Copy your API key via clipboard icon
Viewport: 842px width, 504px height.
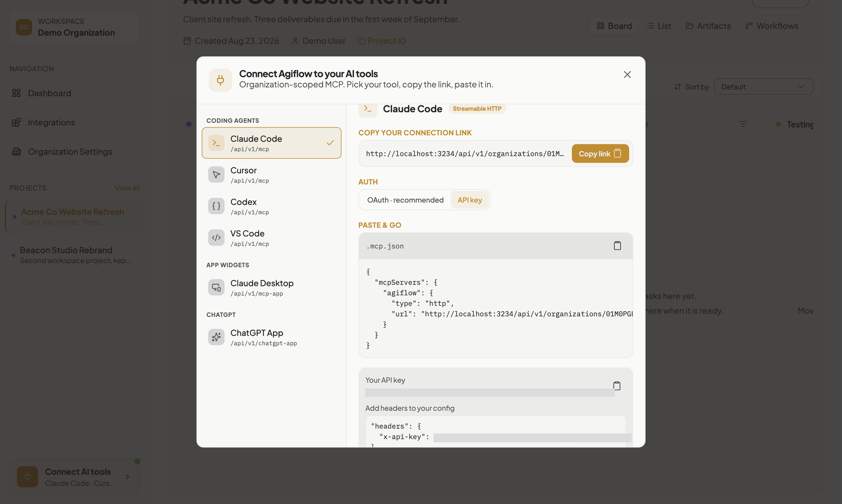(617, 386)
